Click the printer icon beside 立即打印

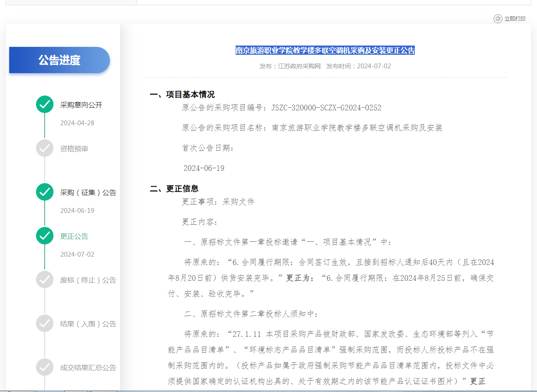(498, 19)
